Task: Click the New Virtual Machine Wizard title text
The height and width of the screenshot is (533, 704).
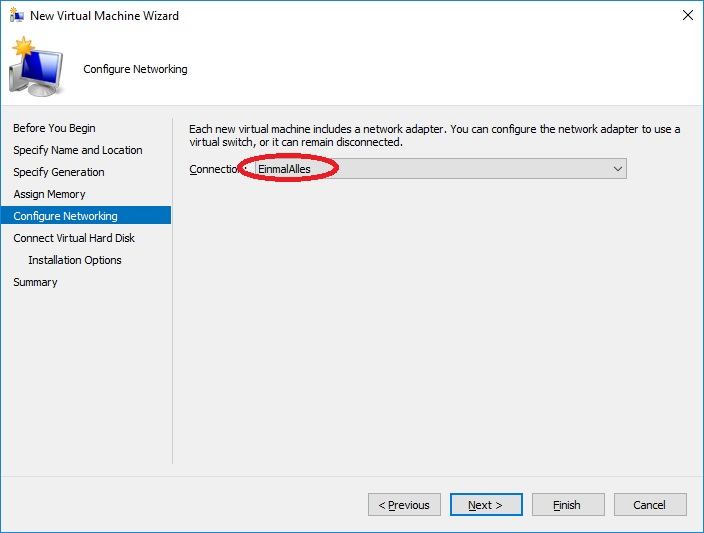Action: click(104, 16)
